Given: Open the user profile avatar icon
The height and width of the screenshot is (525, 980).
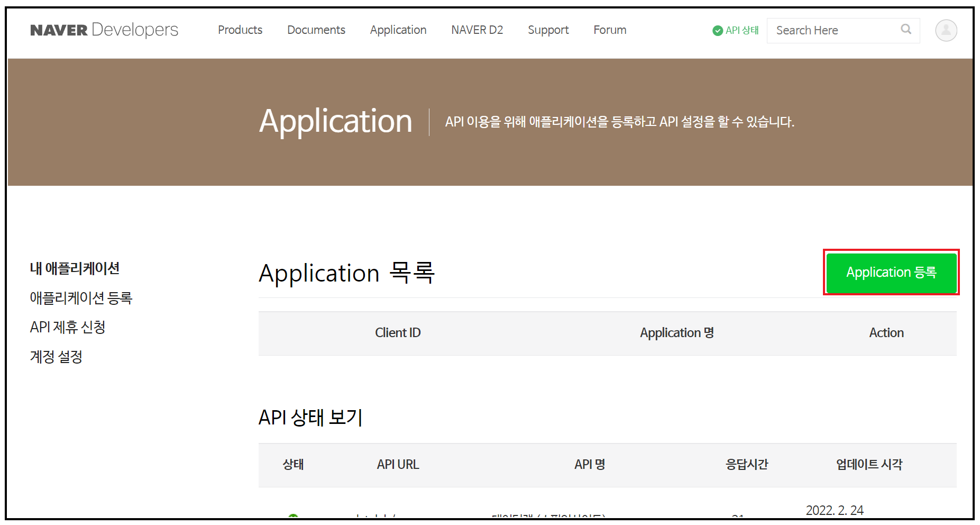Looking at the screenshot, I should (x=946, y=30).
